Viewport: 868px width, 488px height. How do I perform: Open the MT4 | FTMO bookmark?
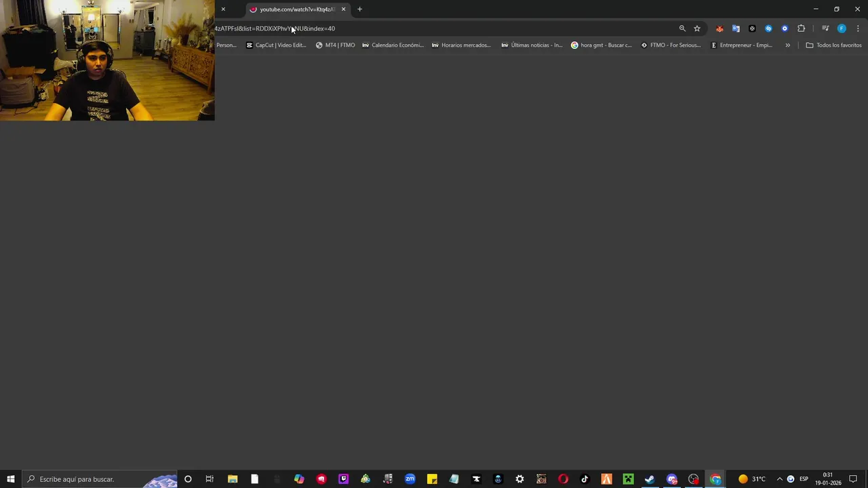(335, 45)
